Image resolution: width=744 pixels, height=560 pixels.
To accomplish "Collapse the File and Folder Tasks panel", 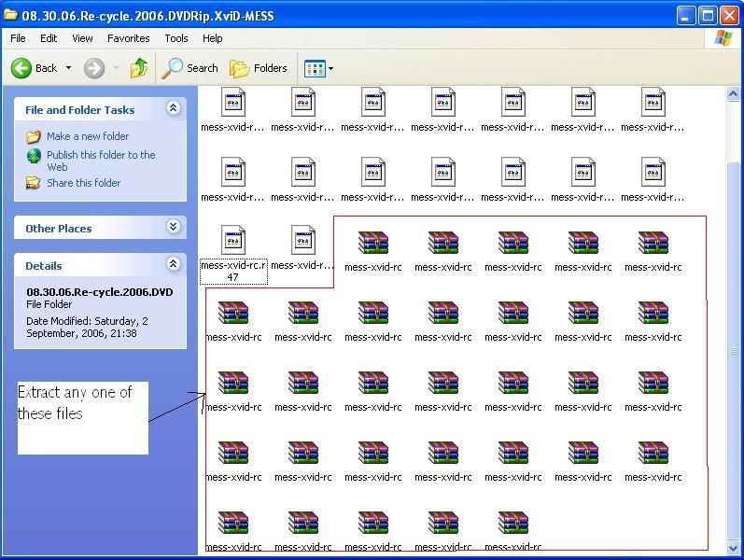I will 174,108.
